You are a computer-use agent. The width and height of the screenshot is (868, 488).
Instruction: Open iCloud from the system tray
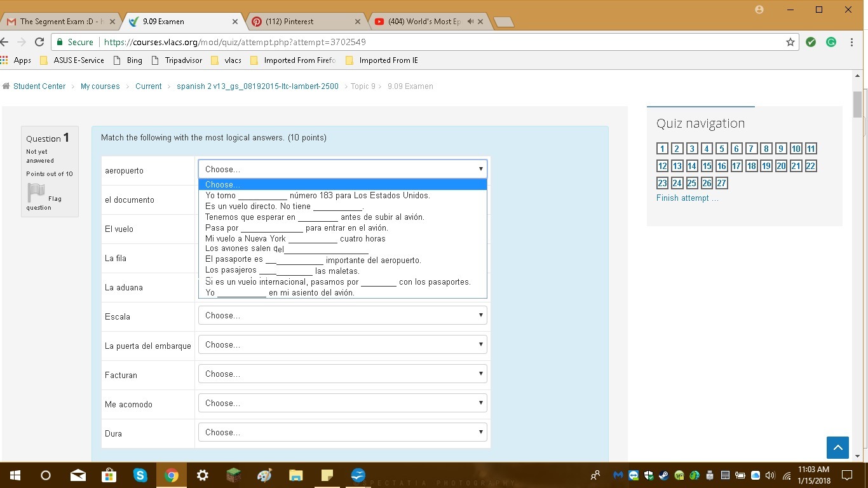[755, 475]
